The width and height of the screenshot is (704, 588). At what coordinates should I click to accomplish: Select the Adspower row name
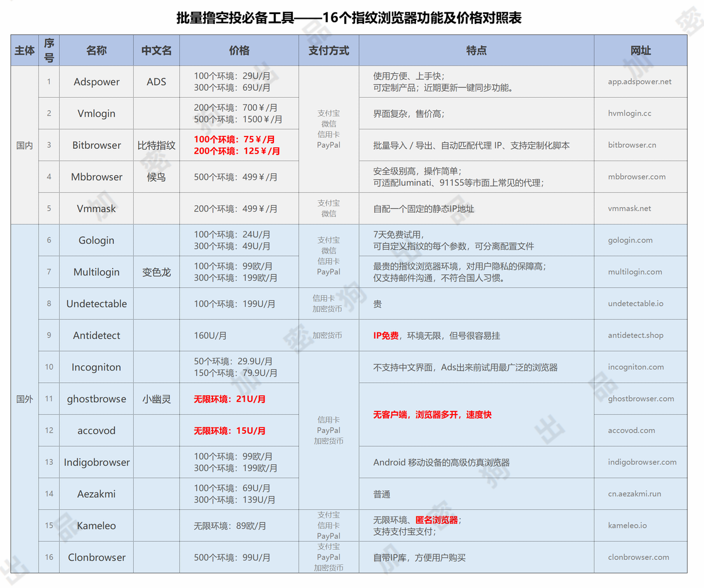pos(96,81)
